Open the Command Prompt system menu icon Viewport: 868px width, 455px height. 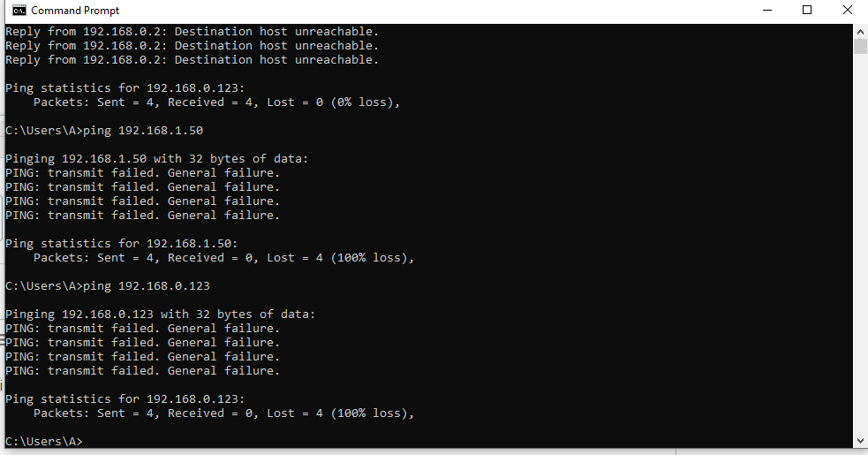(19, 11)
